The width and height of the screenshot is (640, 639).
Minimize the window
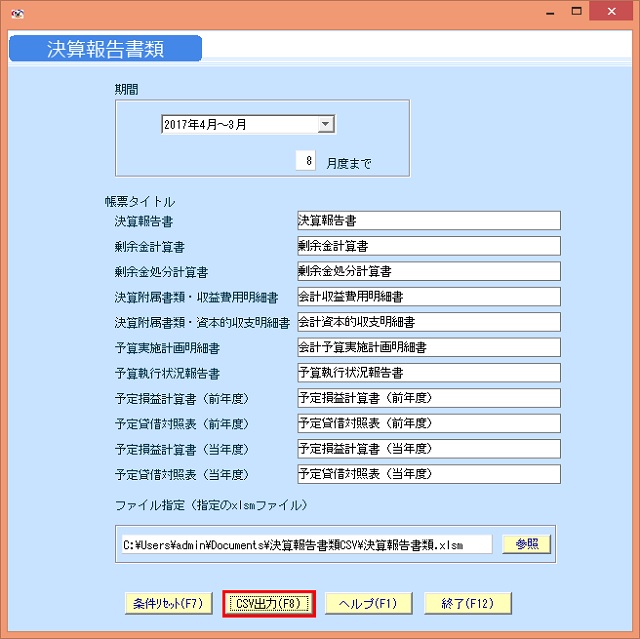pyautogui.click(x=550, y=12)
